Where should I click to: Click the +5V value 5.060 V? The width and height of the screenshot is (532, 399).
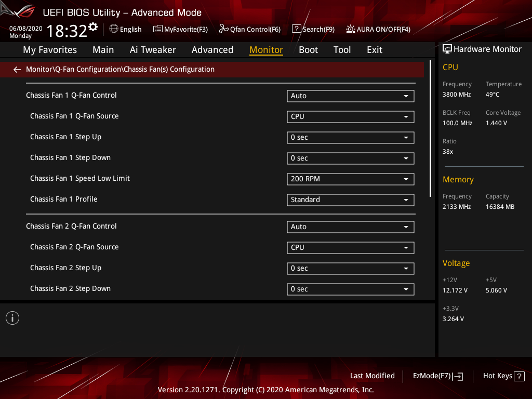(x=496, y=290)
